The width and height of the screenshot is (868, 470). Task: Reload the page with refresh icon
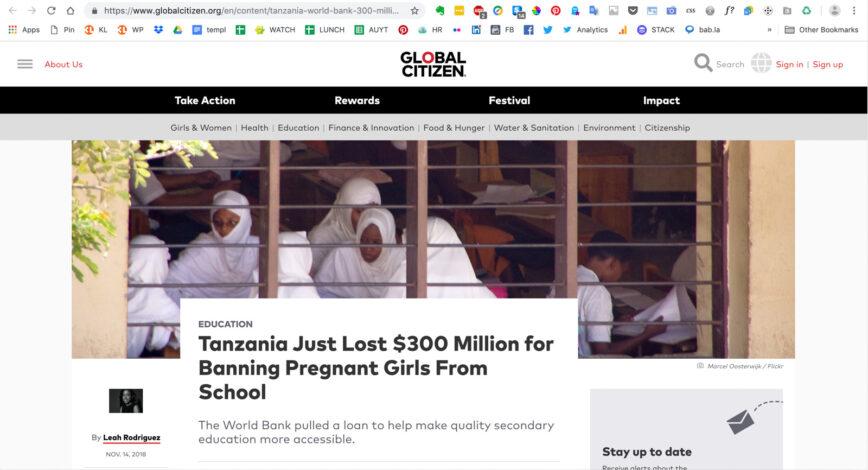51,11
